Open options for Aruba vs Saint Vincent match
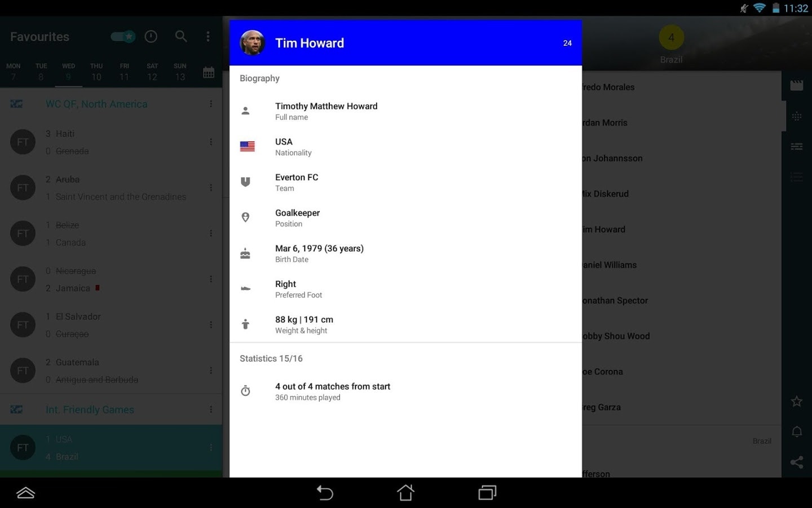 (x=211, y=188)
